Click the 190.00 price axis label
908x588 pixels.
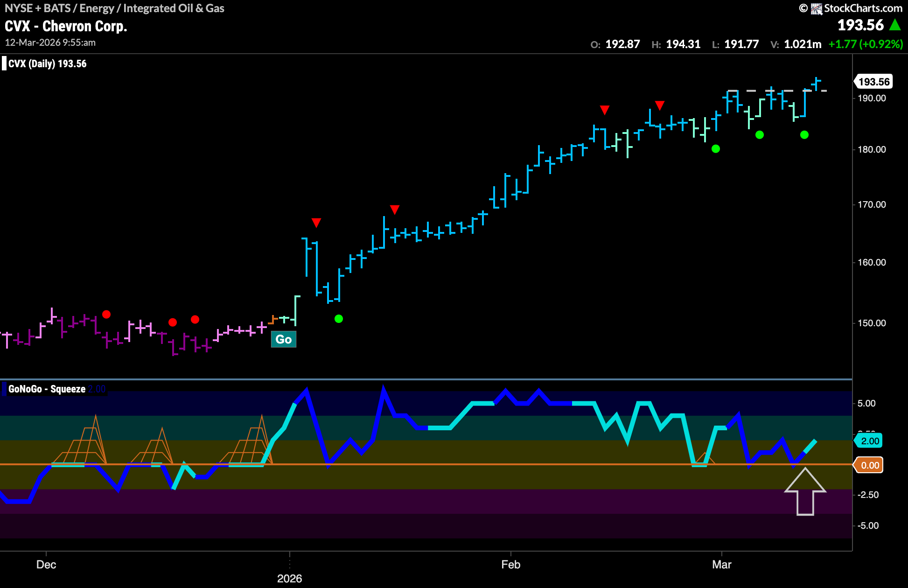(x=872, y=98)
